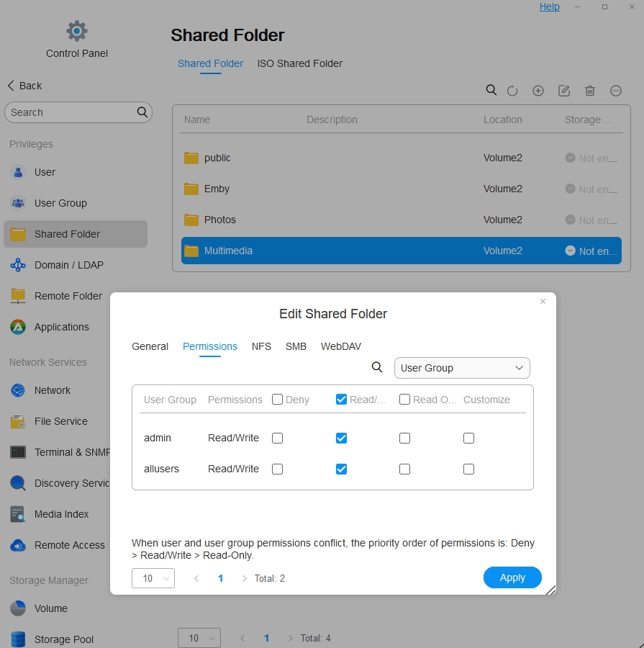
Task: Switch to SMB tab
Action: click(296, 346)
